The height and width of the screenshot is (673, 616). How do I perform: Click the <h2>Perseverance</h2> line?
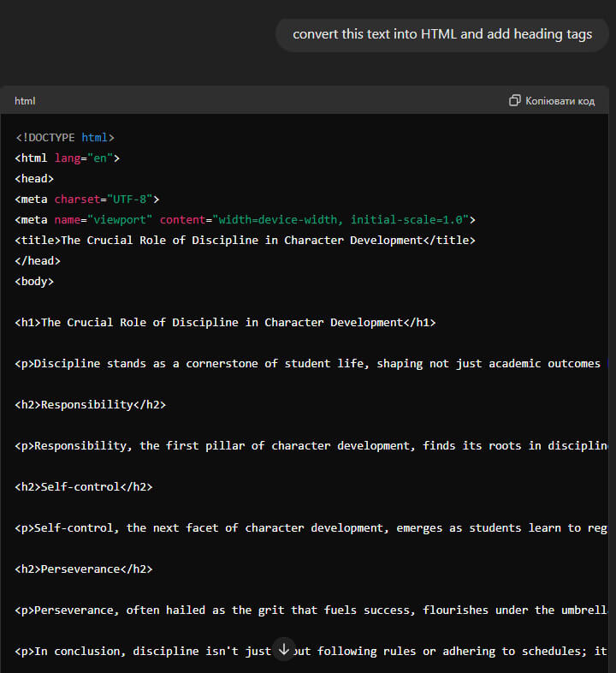point(84,569)
